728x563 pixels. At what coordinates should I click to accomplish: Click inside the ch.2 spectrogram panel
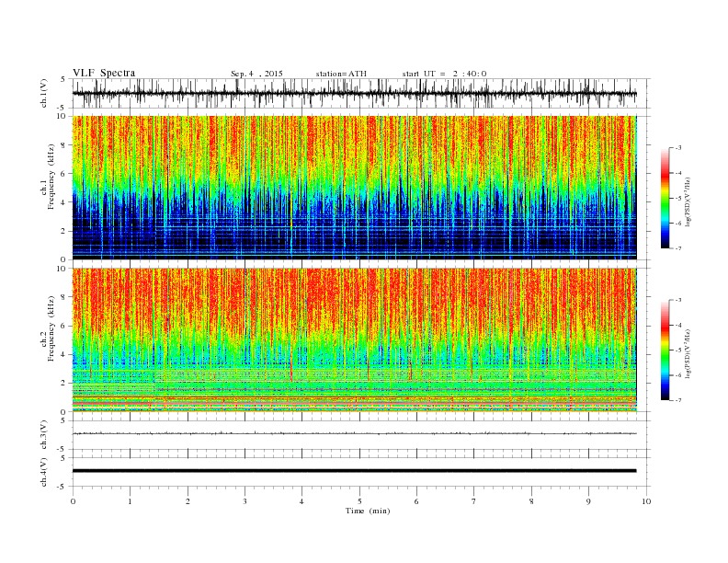(354, 339)
